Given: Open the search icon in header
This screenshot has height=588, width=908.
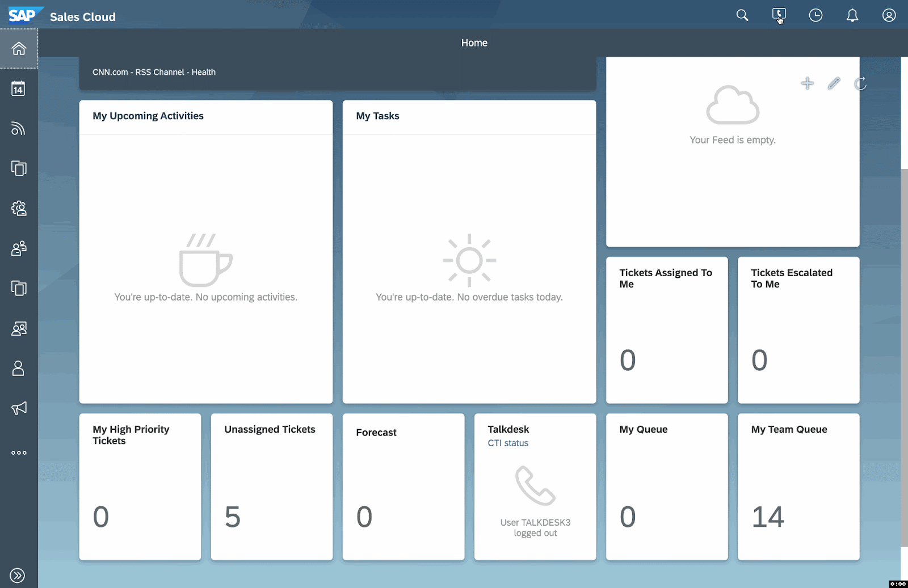Looking at the screenshot, I should click(x=742, y=15).
